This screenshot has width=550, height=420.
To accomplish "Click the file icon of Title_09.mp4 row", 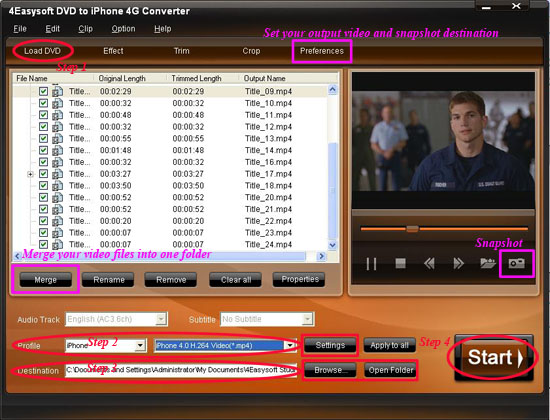I will click(x=58, y=92).
